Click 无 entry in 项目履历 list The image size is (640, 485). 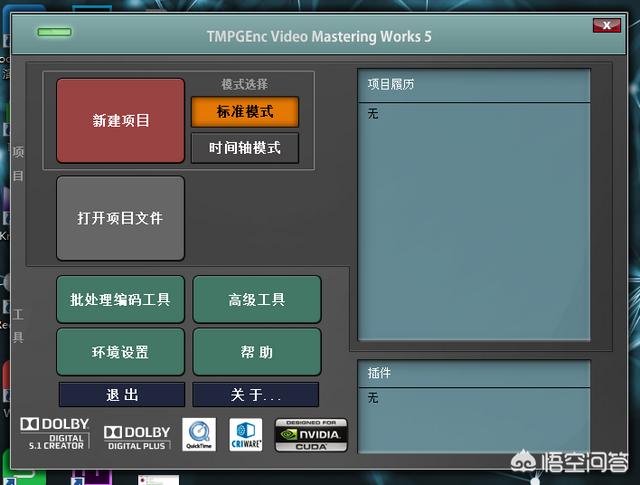pos(373,113)
